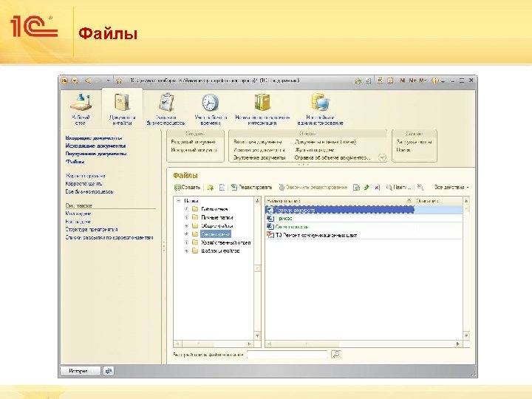Open the Нормативно-справочная информация section

[262, 109]
